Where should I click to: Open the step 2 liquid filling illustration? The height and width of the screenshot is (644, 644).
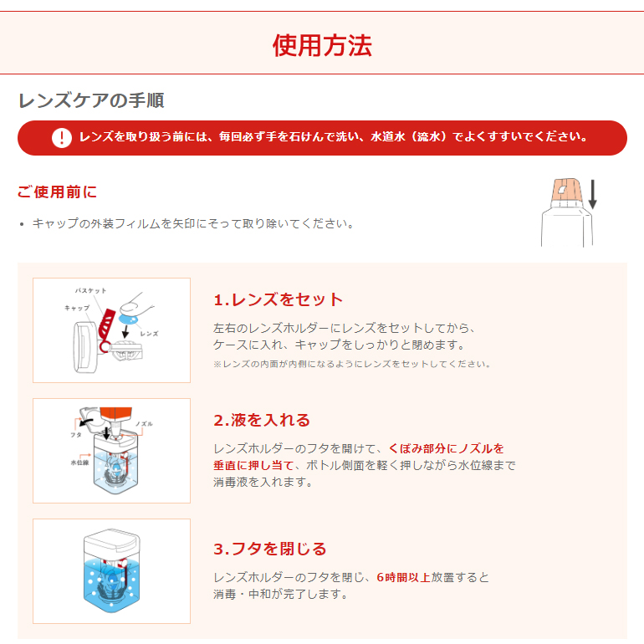pos(112,451)
